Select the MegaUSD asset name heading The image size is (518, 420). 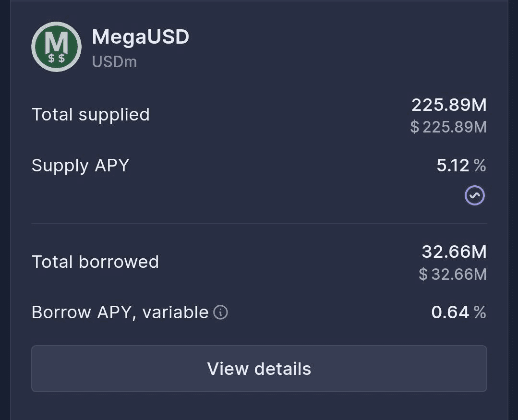[x=141, y=37]
